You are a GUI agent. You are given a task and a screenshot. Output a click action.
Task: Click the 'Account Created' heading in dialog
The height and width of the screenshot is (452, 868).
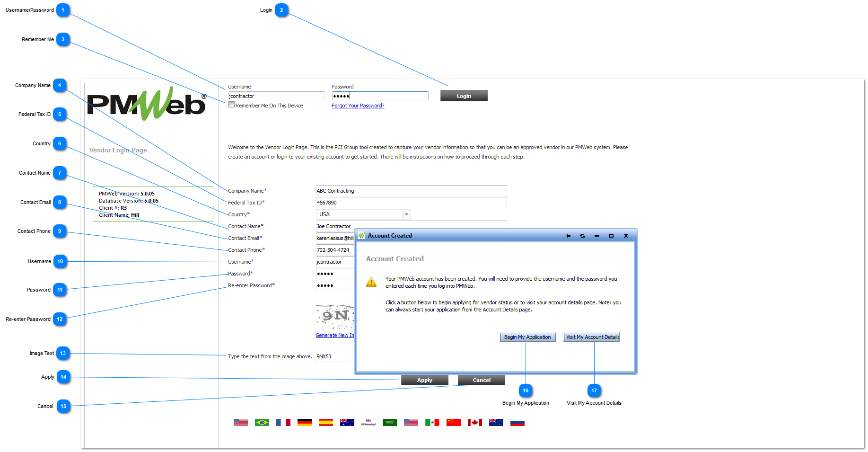[395, 259]
